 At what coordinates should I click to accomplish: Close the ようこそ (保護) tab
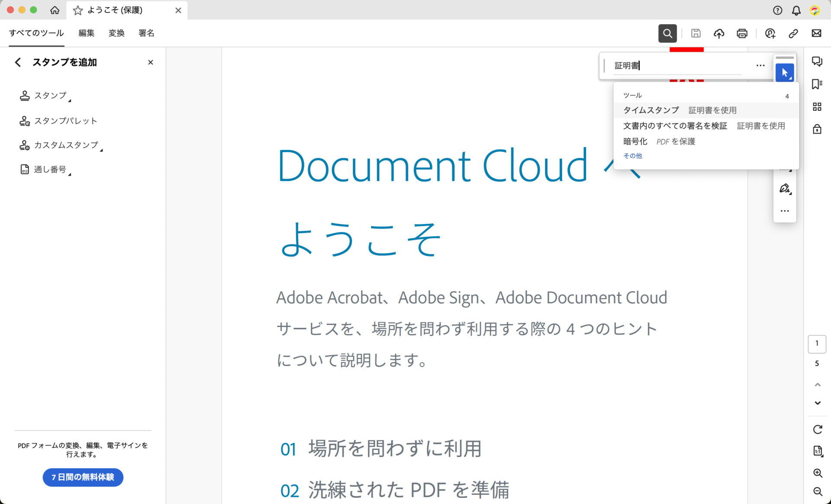tap(178, 10)
